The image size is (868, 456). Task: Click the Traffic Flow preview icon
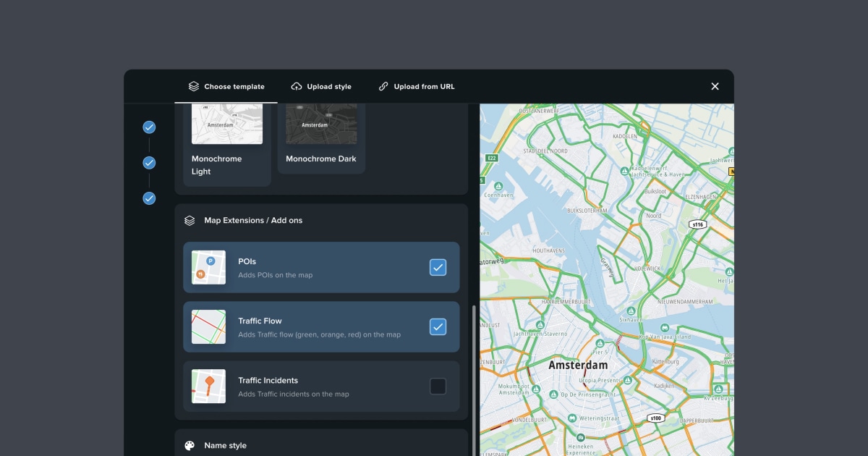point(208,326)
